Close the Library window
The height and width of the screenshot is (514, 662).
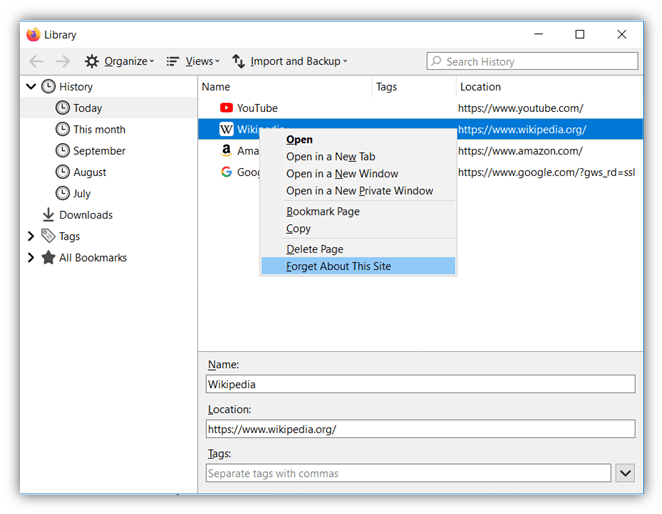coord(621,34)
